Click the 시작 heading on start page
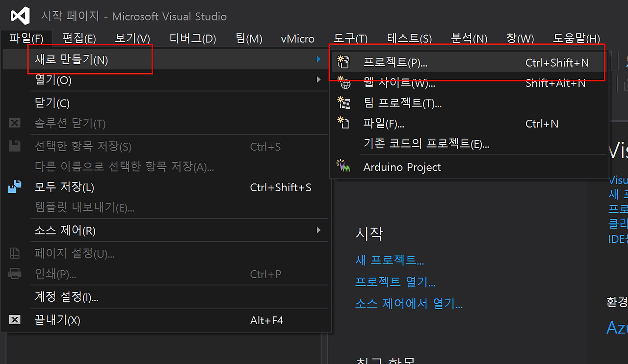The image size is (628, 364). (369, 233)
